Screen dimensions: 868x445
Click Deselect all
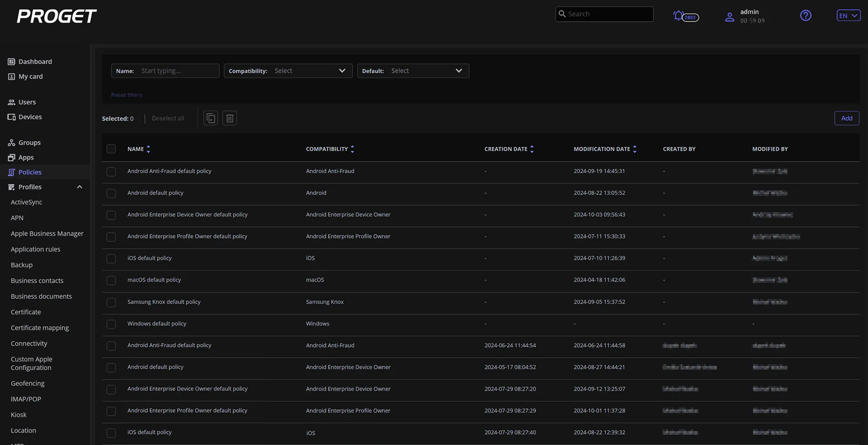click(x=168, y=118)
